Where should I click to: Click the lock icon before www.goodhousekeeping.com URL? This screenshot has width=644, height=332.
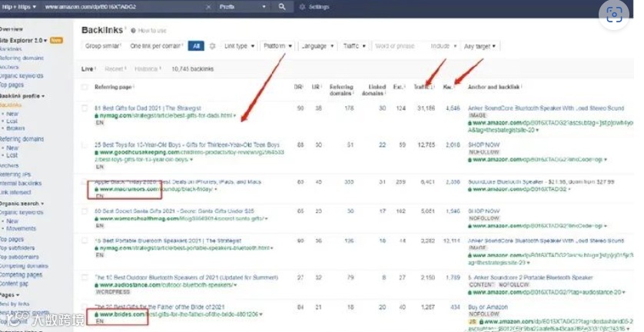tap(97, 152)
